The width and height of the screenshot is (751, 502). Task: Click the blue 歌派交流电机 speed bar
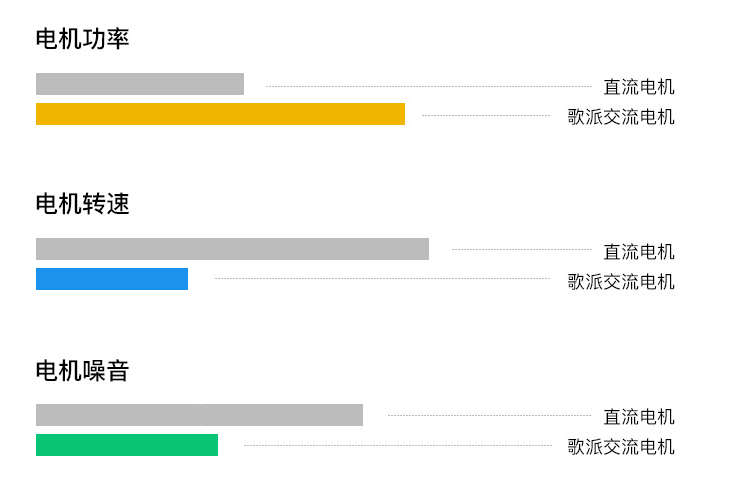point(112,279)
